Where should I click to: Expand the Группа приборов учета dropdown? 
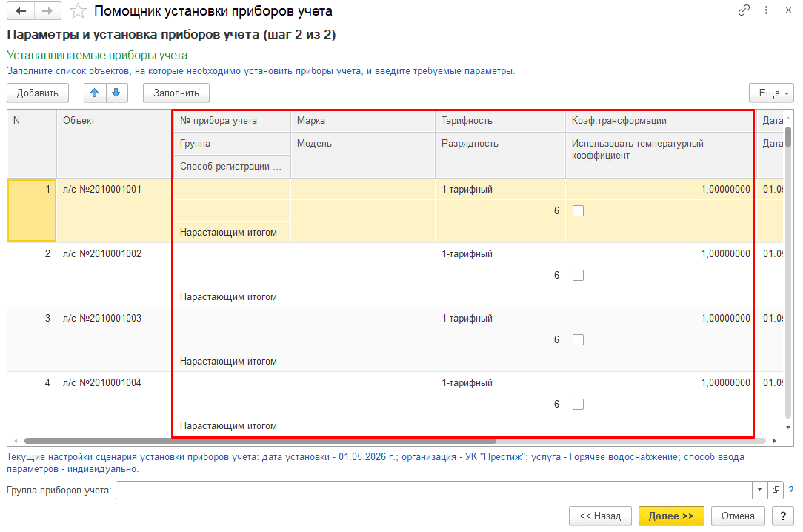click(x=759, y=490)
